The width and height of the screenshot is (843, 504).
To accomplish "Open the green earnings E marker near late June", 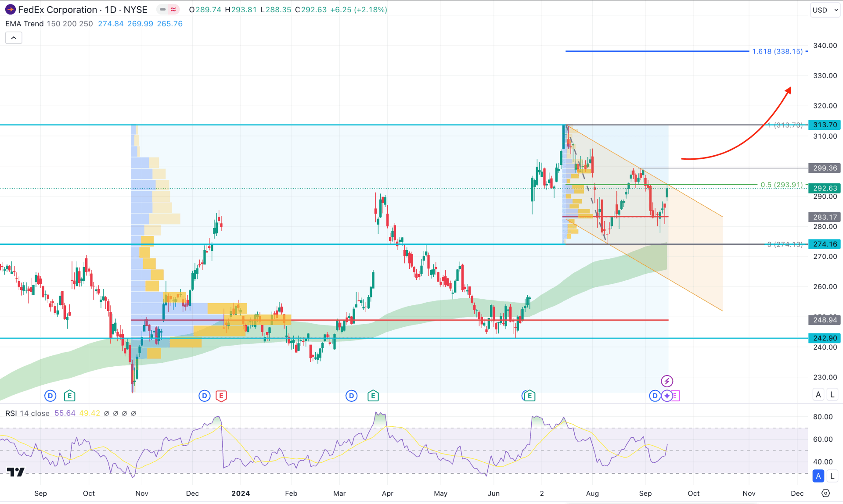I will pyautogui.click(x=529, y=396).
